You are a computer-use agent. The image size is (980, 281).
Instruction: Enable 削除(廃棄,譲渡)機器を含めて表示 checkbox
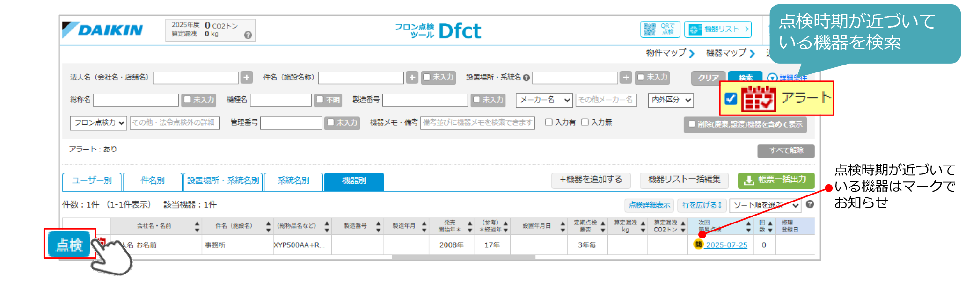coord(692,124)
